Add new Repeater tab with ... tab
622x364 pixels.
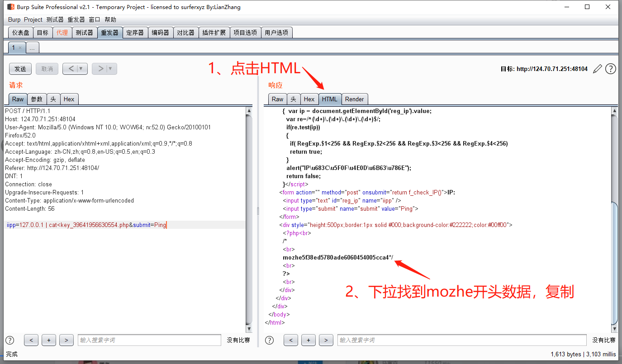33,47
